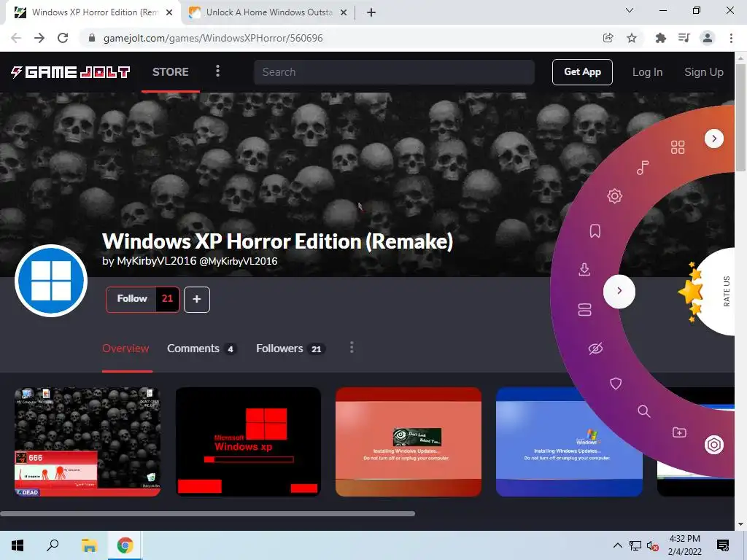The image size is (747, 560).
Task: Open the magnifier search icon in radial menu
Action: click(643, 411)
